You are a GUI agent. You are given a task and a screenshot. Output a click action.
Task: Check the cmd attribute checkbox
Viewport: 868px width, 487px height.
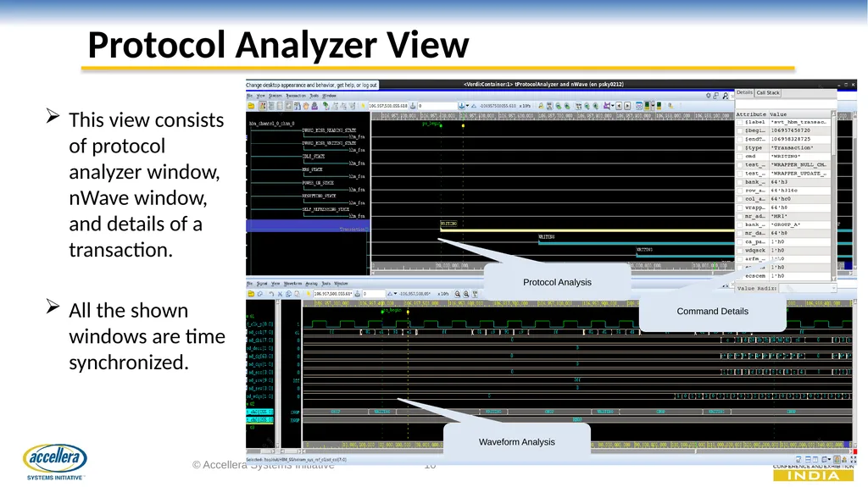(x=740, y=156)
